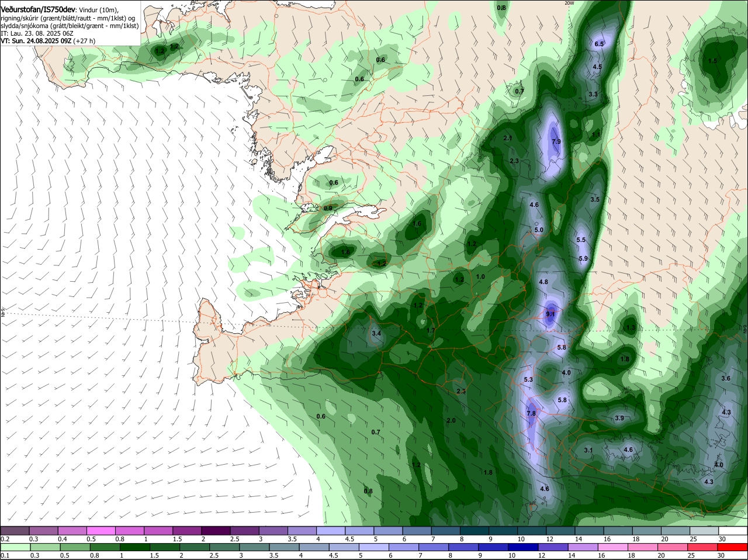Click the top legend swatch labeled 0.5
Image resolution: width=748 pixels, height=560 pixels.
101,531
